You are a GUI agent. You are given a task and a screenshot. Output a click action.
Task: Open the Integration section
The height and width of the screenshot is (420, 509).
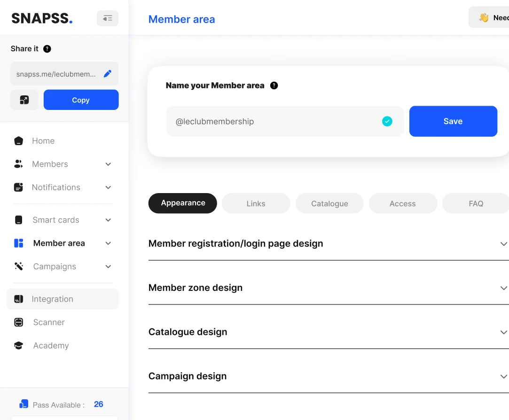(x=52, y=299)
